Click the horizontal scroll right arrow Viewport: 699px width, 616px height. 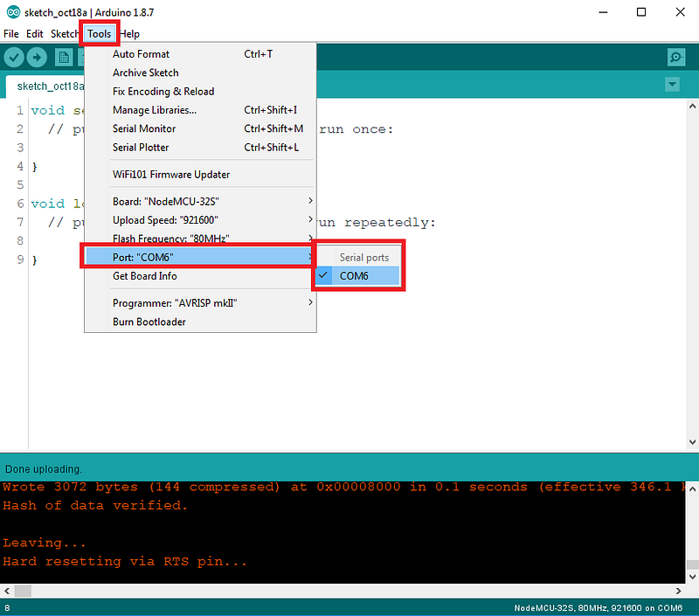click(678, 591)
